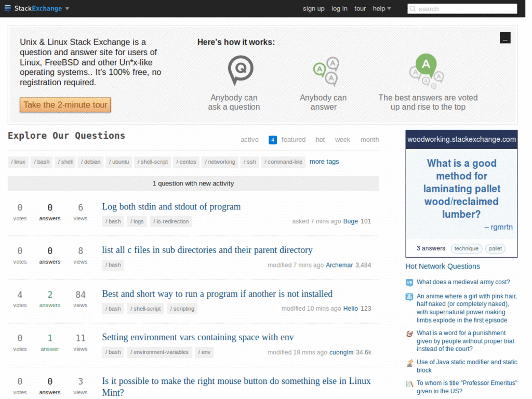Click site icon beside Professor Emeritus question
The width and height of the screenshot is (532, 399).
point(409,384)
